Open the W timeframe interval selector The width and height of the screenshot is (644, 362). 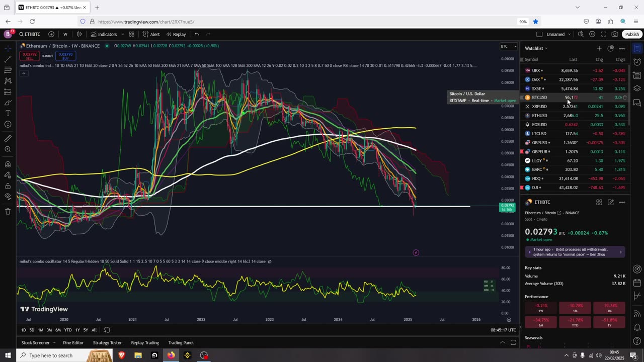[65, 34]
